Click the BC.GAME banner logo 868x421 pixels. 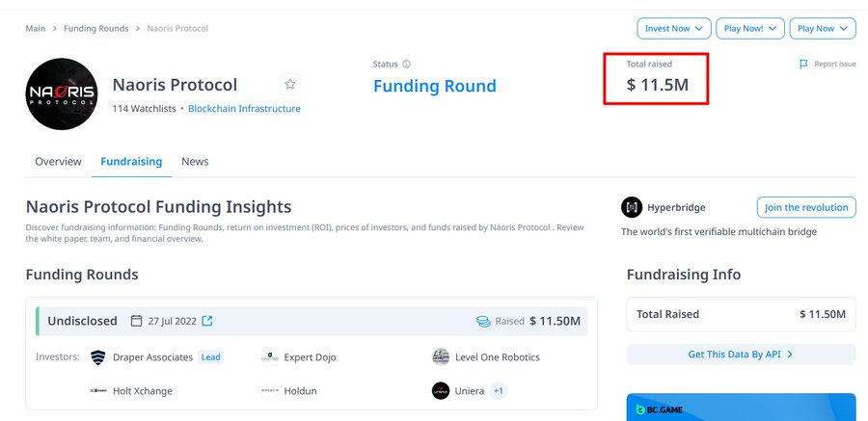click(659, 410)
